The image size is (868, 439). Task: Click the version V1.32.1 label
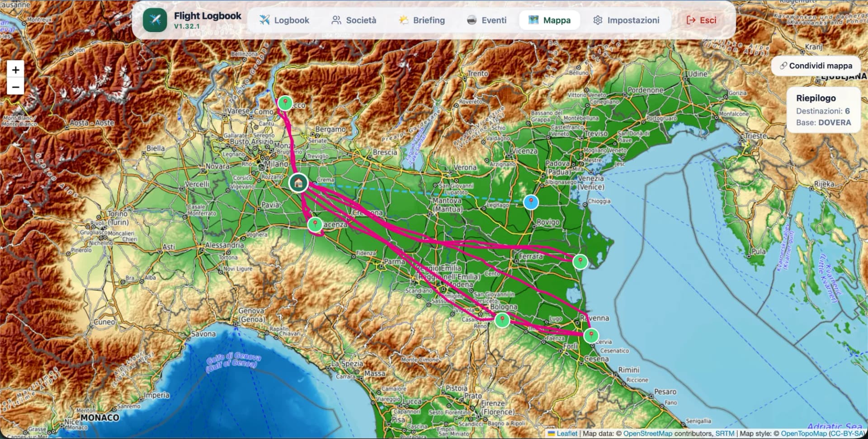click(187, 26)
